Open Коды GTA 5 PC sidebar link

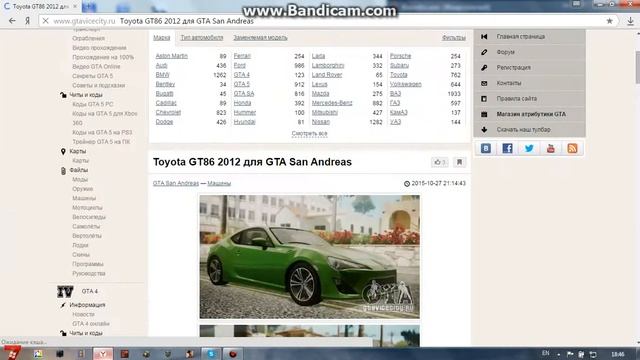(x=93, y=104)
